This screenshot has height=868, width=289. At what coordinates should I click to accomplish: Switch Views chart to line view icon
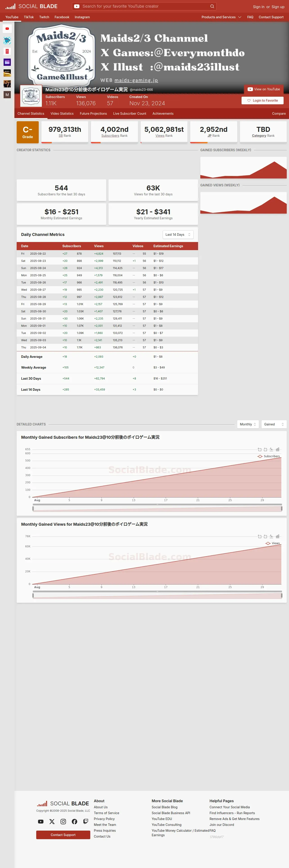[x=271, y=536]
